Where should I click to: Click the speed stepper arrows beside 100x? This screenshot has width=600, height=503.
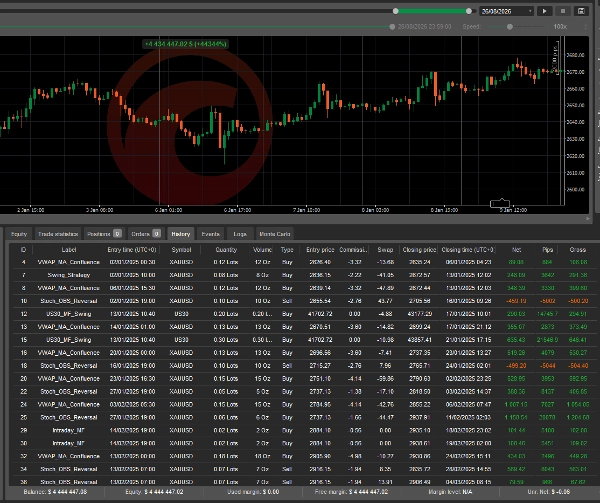point(585,27)
